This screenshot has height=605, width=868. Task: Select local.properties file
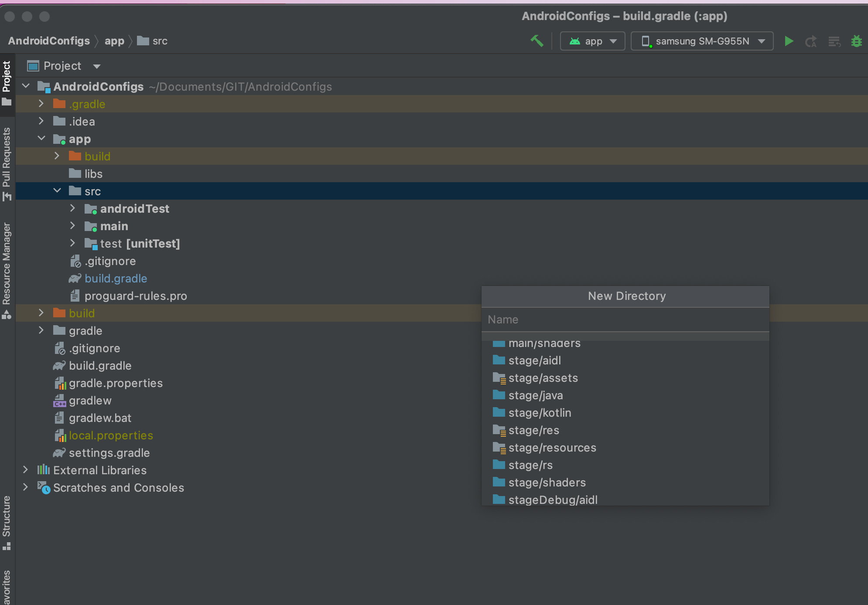111,435
